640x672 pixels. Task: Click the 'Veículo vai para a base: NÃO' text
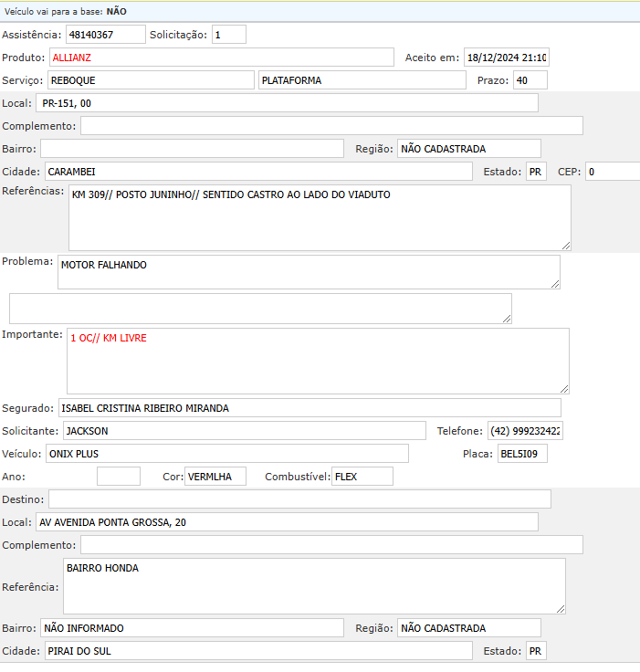pos(66,12)
